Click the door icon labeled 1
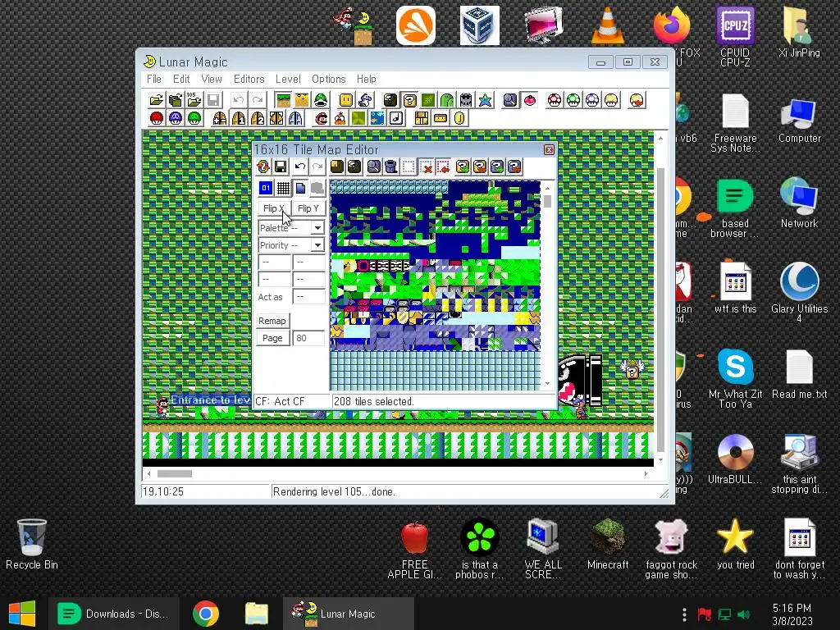The width and height of the screenshot is (840, 630). point(239,118)
